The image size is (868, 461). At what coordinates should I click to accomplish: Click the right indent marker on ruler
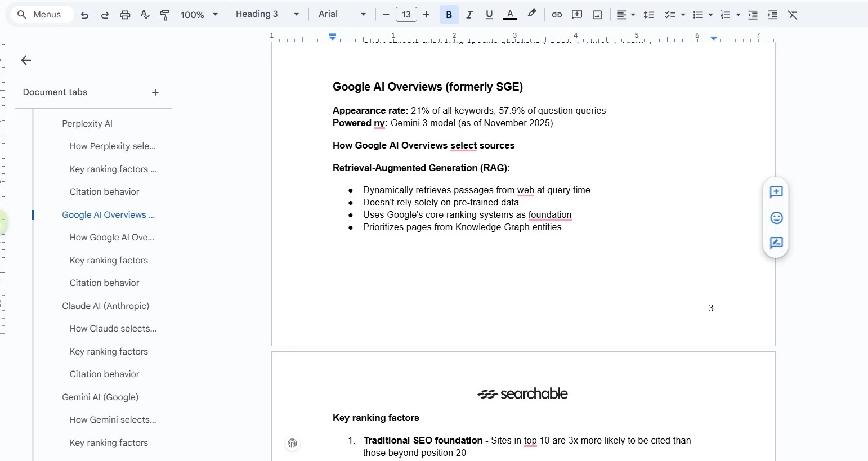(714, 38)
